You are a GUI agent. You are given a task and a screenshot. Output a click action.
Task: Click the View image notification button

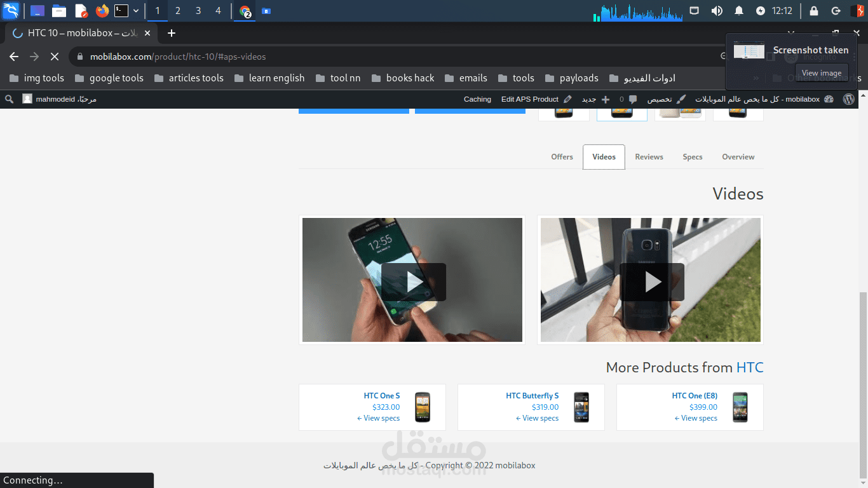822,73
